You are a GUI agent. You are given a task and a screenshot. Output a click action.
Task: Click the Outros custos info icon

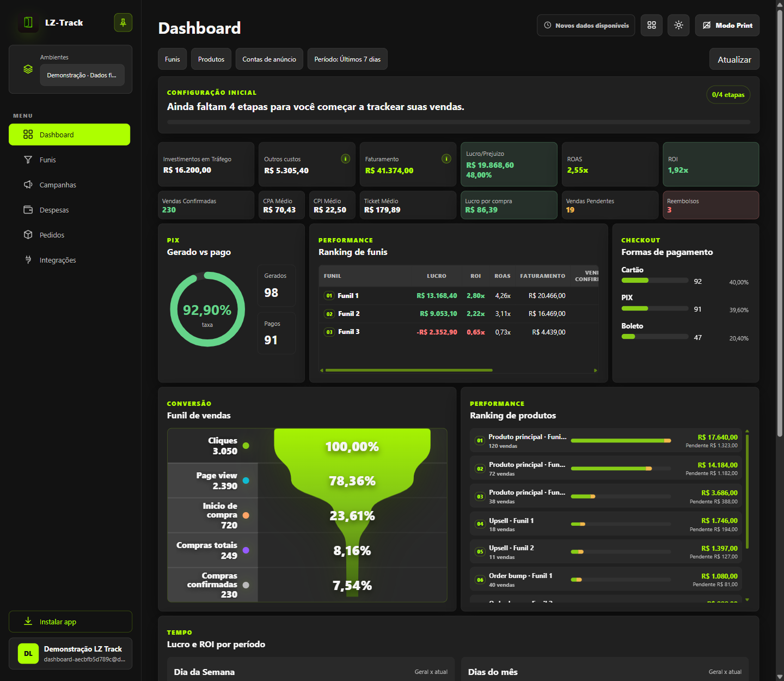click(x=345, y=159)
